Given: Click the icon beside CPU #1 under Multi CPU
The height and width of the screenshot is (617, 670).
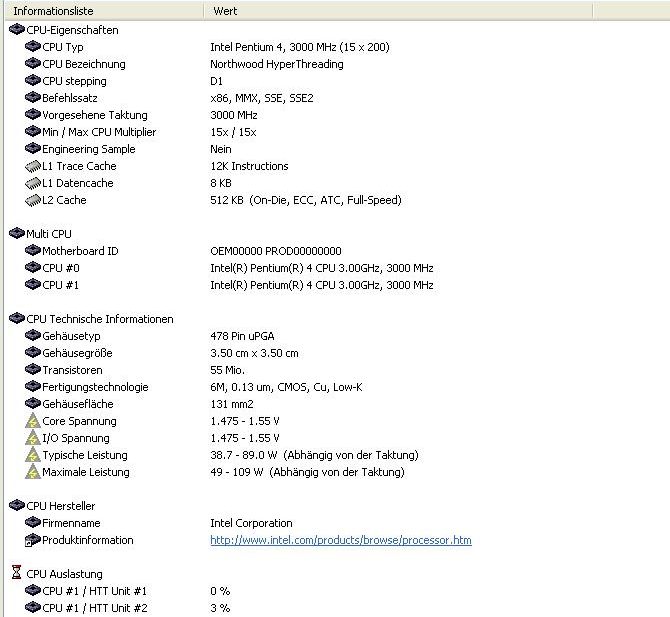Looking at the screenshot, I should (x=32, y=284).
